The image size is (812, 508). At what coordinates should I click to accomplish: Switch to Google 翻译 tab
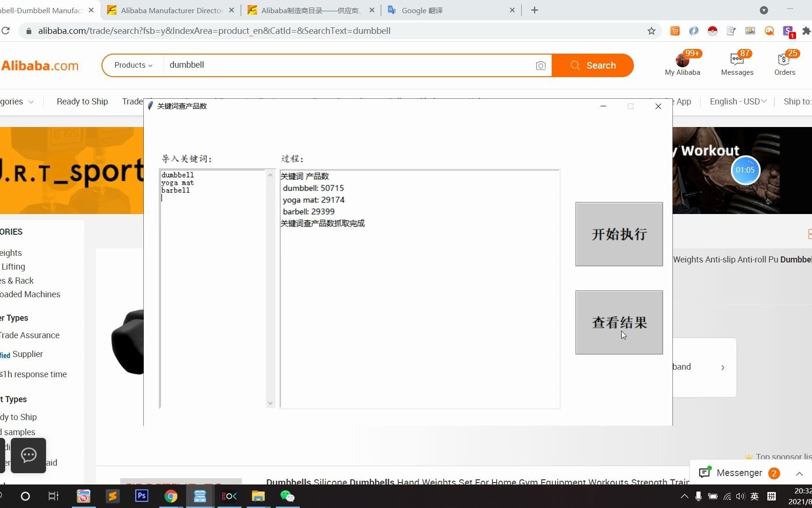(x=451, y=10)
